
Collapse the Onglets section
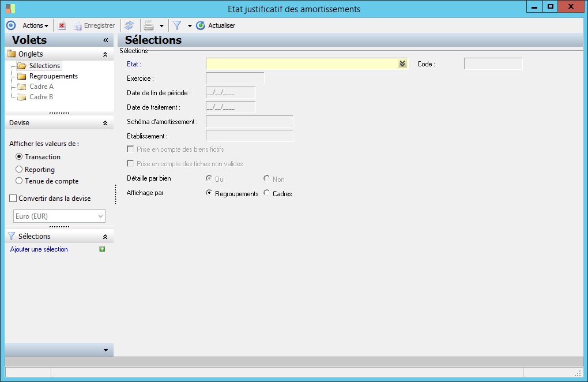[x=105, y=54]
